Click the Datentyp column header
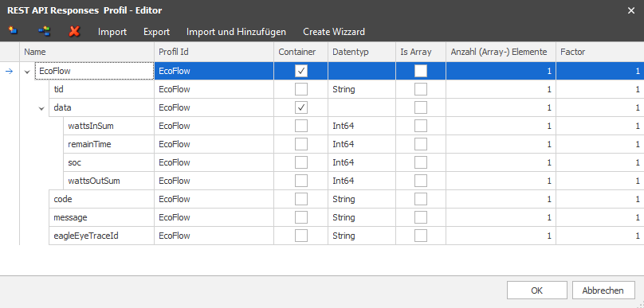Screen dimensions: 644x308 pyautogui.click(x=362, y=52)
